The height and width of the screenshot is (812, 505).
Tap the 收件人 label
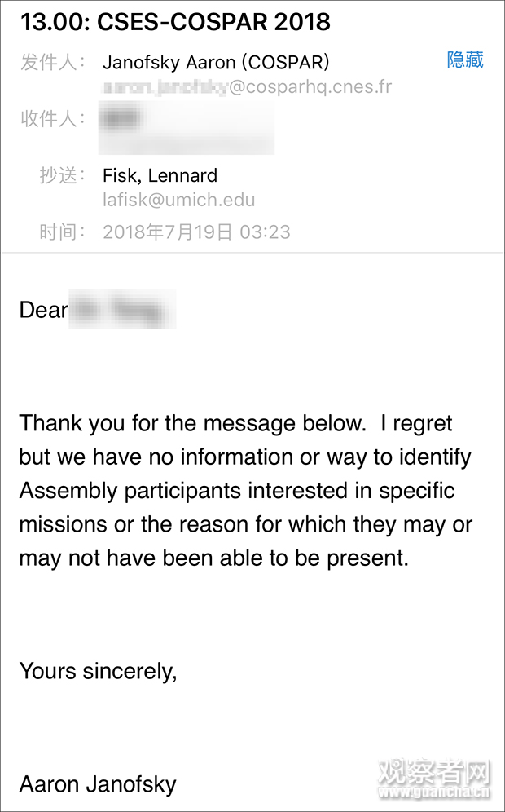pos(53,119)
